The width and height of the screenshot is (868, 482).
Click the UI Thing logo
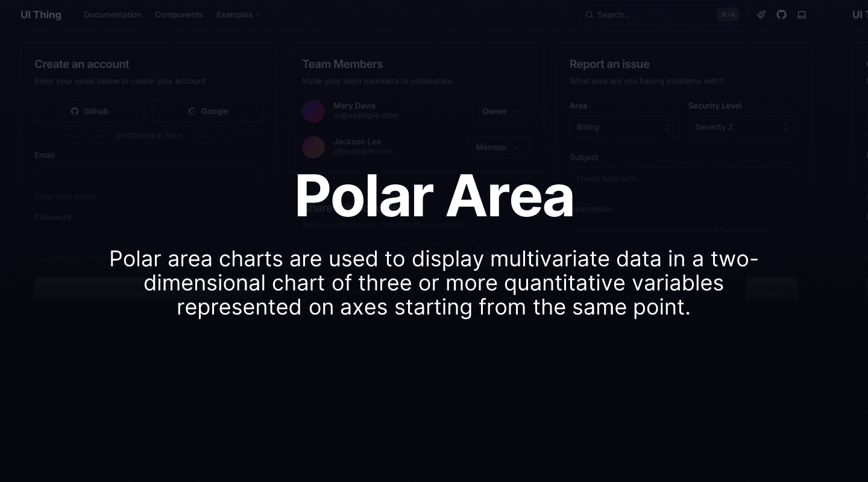pyautogui.click(x=40, y=14)
